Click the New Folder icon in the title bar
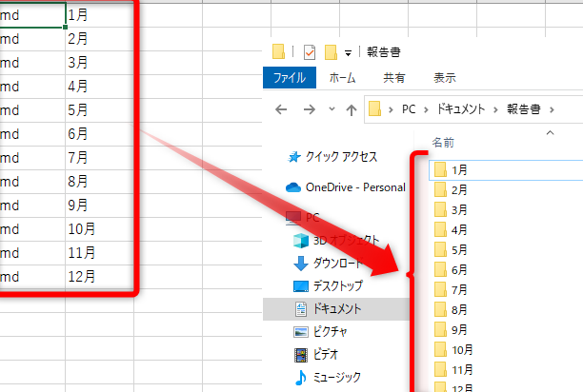583x392 pixels. (x=331, y=51)
